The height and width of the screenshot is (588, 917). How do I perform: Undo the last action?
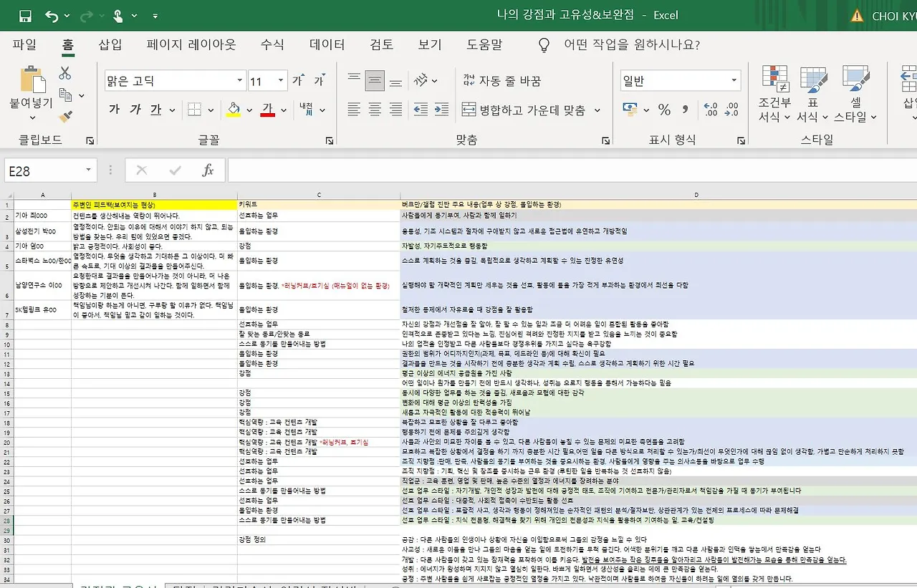tap(52, 16)
